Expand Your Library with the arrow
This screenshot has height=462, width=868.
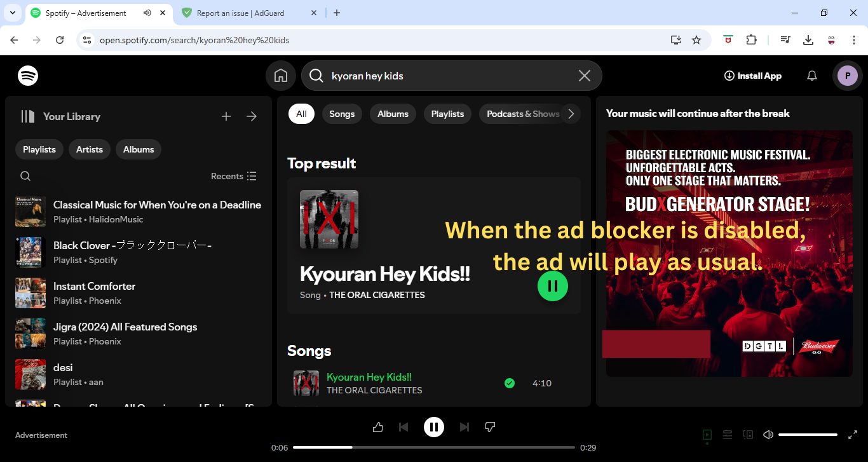pyautogui.click(x=251, y=116)
